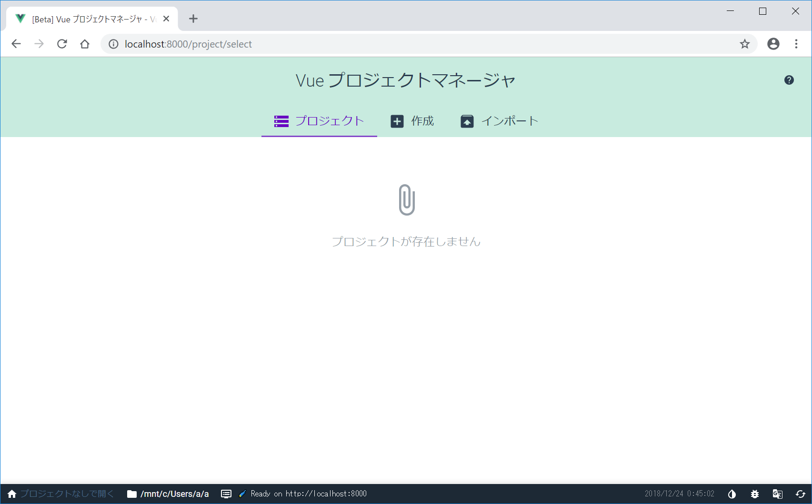This screenshot has width=812, height=504.
Task: Click the browser back arrow
Action: click(x=16, y=44)
